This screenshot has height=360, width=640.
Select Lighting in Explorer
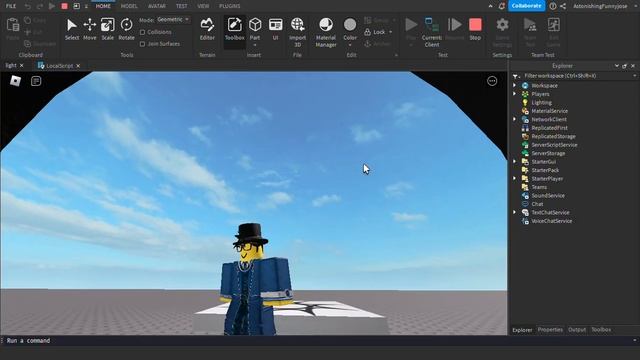541,102
